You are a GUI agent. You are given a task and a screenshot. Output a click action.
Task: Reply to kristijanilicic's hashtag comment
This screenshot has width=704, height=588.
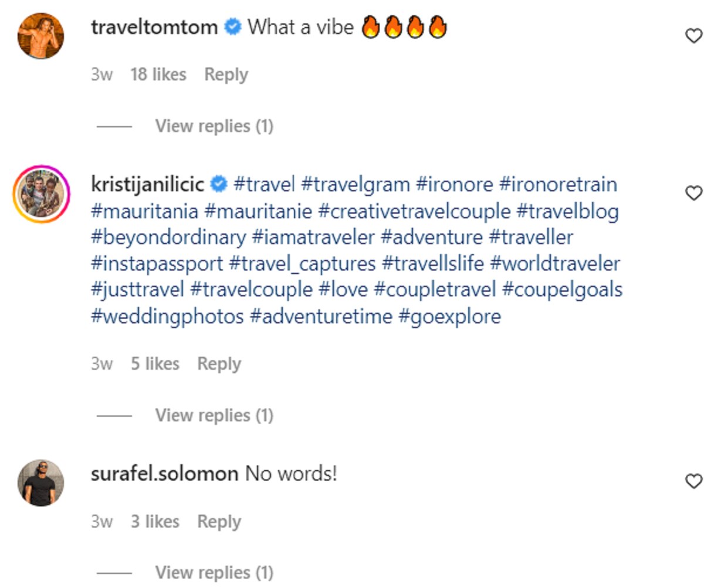(x=219, y=364)
